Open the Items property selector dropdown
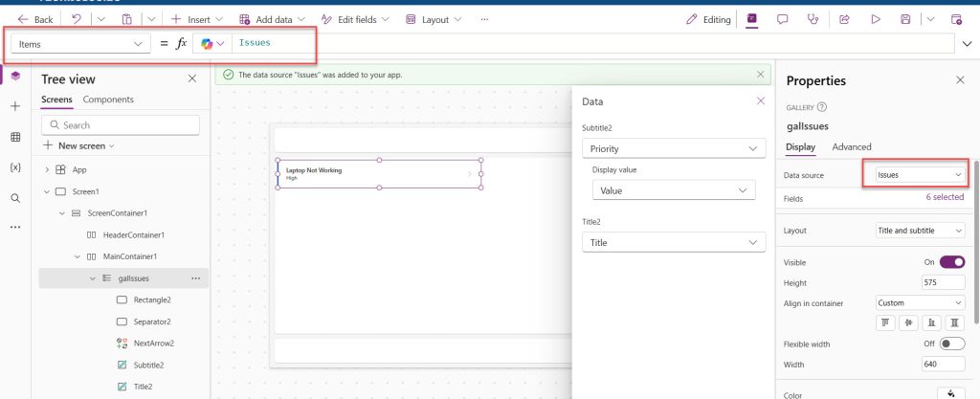This screenshot has width=980, height=399. [80, 44]
